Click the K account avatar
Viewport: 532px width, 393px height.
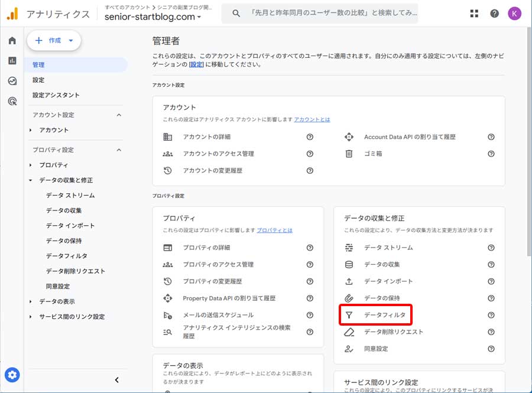(514, 13)
